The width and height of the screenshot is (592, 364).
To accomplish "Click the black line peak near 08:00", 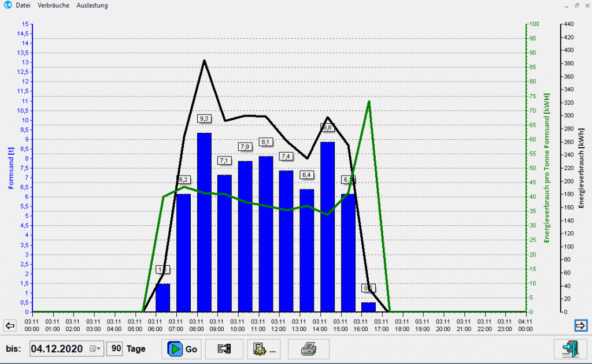I will pos(204,61).
